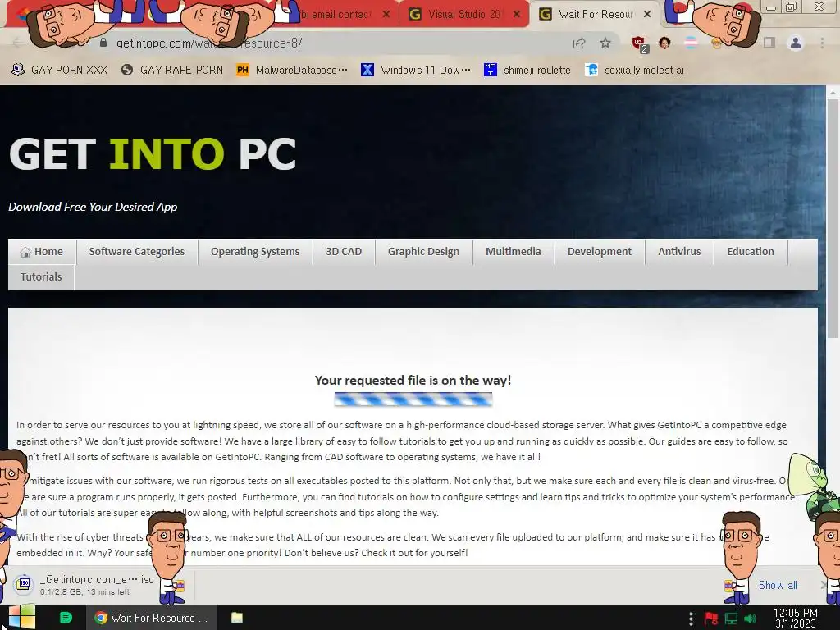Open the Tutorials menu item
840x630 pixels.
[x=41, y=277]
